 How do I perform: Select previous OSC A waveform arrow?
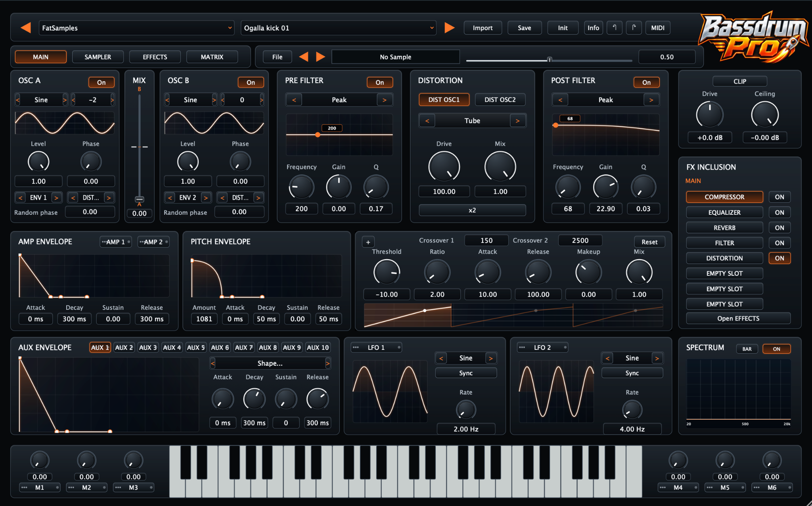click(18, 100)
